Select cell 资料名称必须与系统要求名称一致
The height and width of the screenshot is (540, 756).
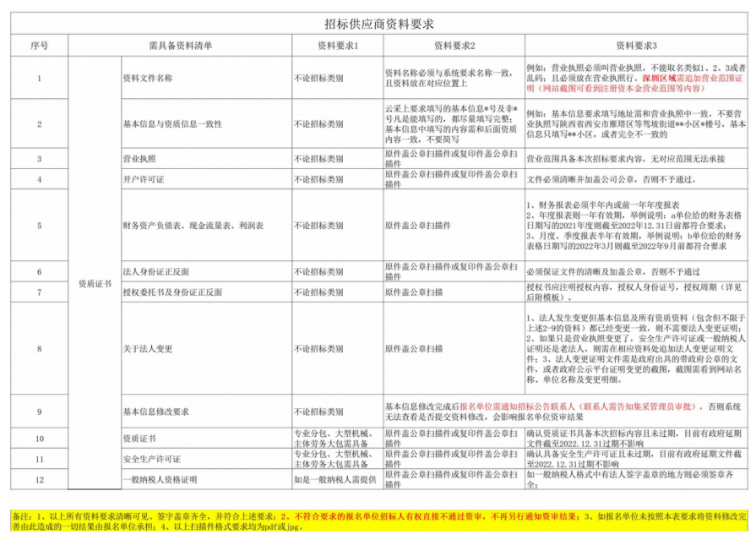click(454, 78)
